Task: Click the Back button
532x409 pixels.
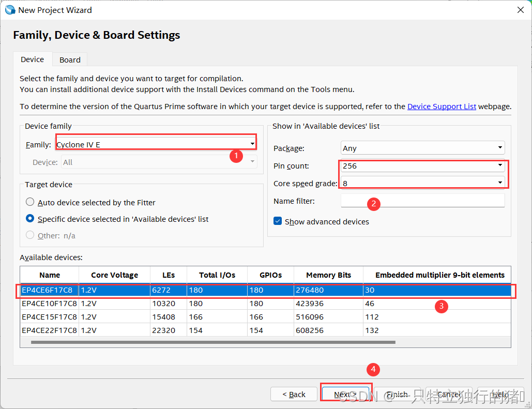Action: point(294,395)
